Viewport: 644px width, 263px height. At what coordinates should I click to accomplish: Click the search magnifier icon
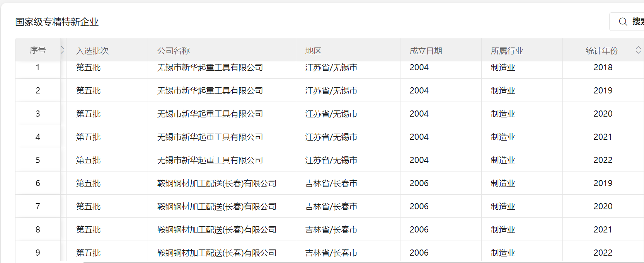tap(623, 22)
